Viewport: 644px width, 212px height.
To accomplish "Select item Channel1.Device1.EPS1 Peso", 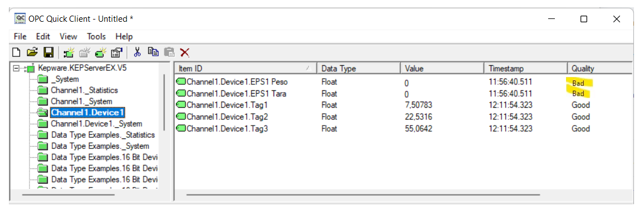I will pos(237,82).
